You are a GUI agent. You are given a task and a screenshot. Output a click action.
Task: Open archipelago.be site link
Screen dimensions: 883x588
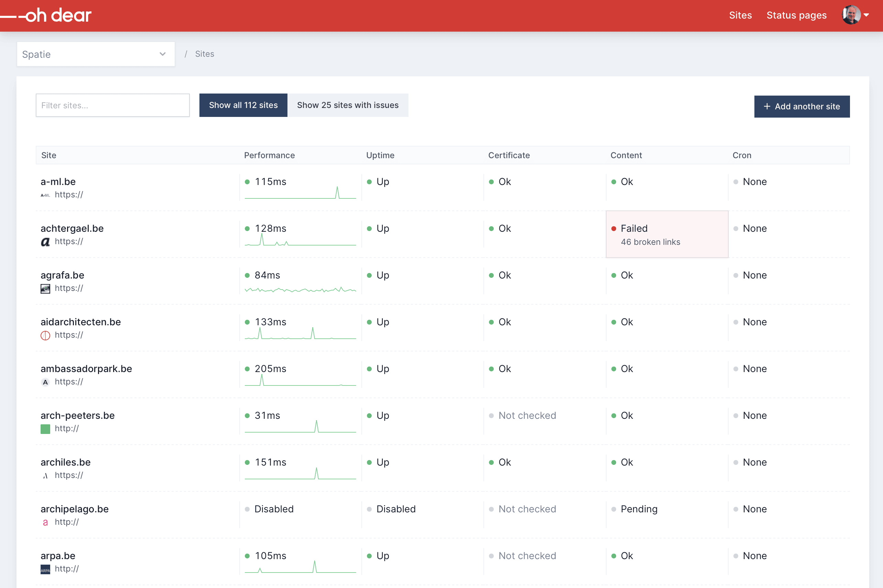tap(75, 509)
